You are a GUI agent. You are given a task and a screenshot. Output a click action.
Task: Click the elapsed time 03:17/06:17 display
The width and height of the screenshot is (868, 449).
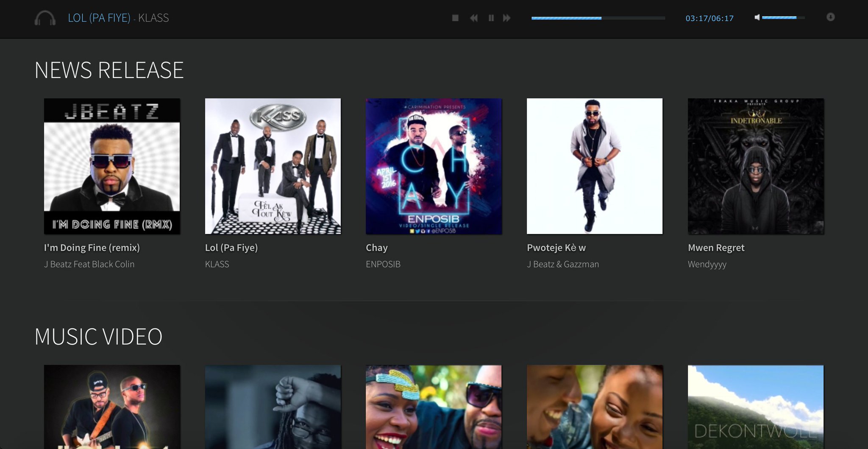(x=709, y=18)
